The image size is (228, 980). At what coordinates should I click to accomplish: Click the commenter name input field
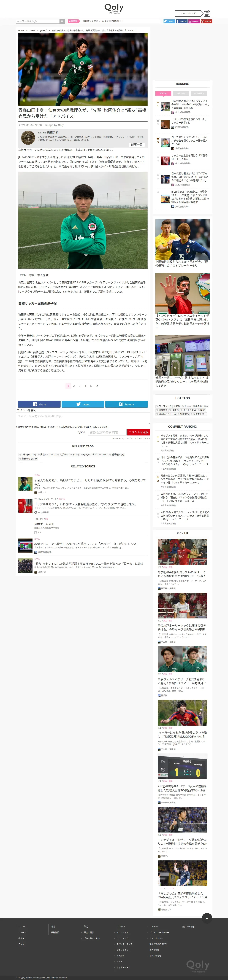pos(107,432)
